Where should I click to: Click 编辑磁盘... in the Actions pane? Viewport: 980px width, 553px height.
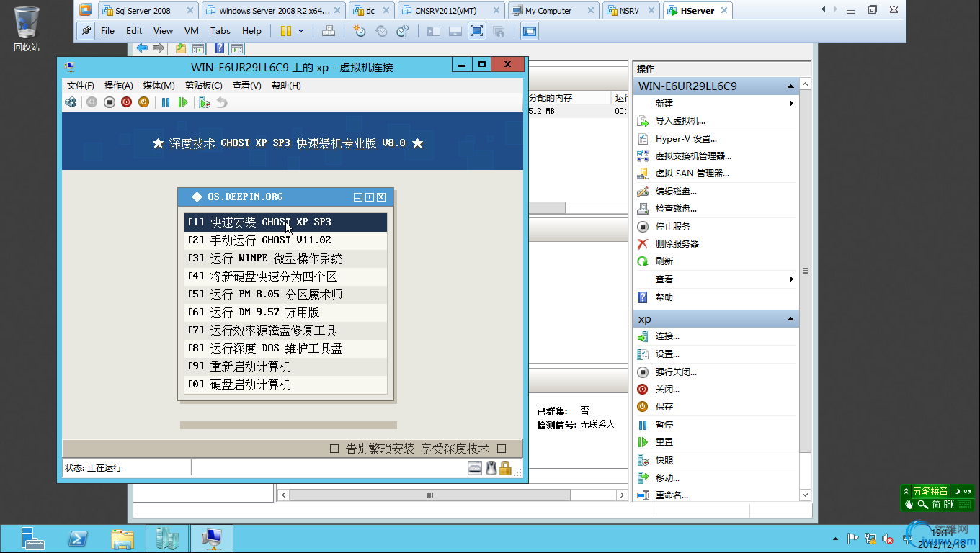676,192
